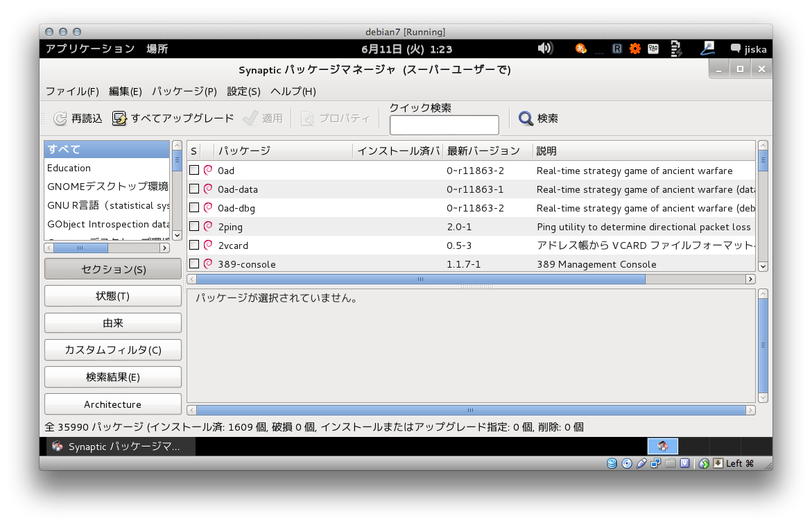Tick the status checkbox for 0ad-data
812x525 pixels.
pyautogui.click(x=194, y=189)
